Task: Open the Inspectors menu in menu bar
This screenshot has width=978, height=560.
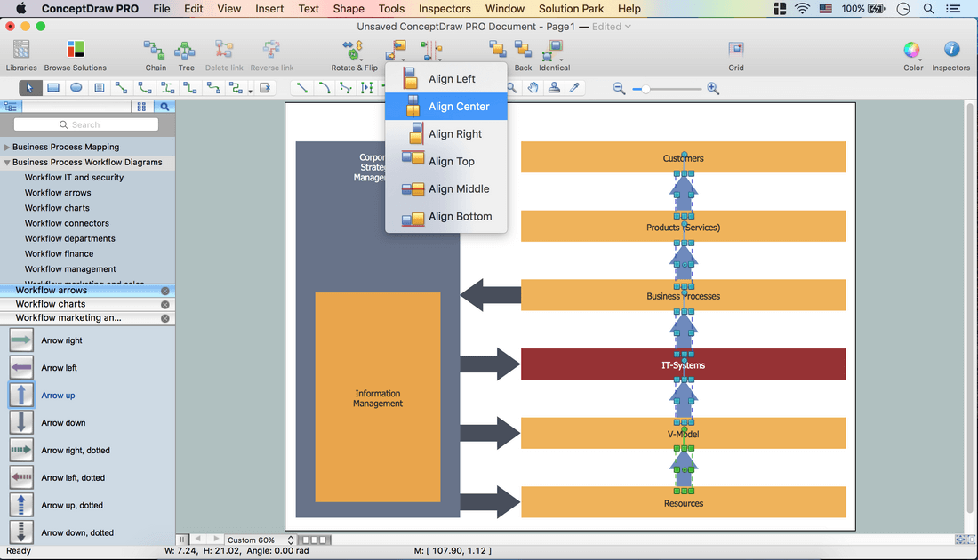Action: pos(445,9)
